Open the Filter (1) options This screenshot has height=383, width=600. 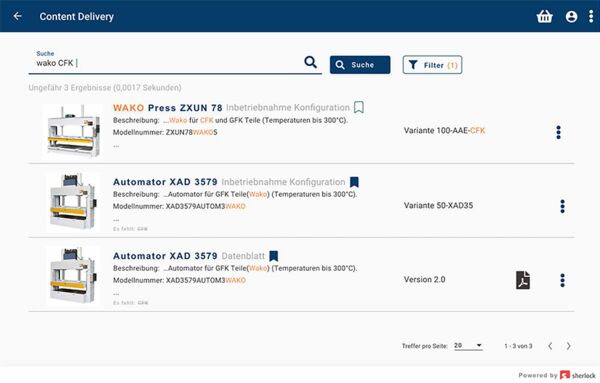(x=432, y=65)
